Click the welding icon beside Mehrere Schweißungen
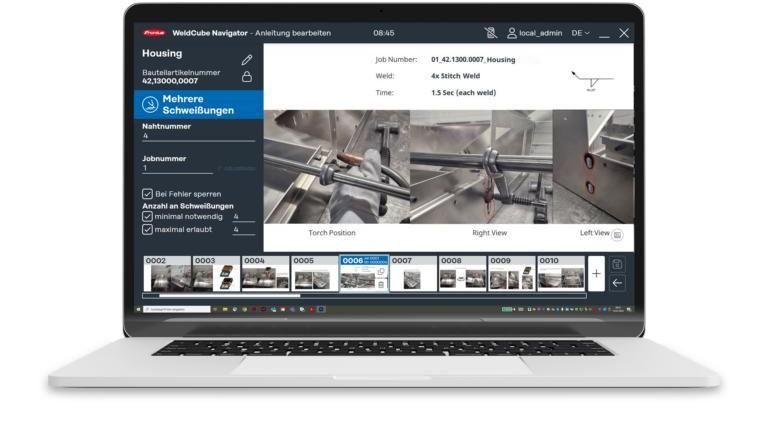Image resolution: width=768 pixels, height=432 pixels. [150, 104]
